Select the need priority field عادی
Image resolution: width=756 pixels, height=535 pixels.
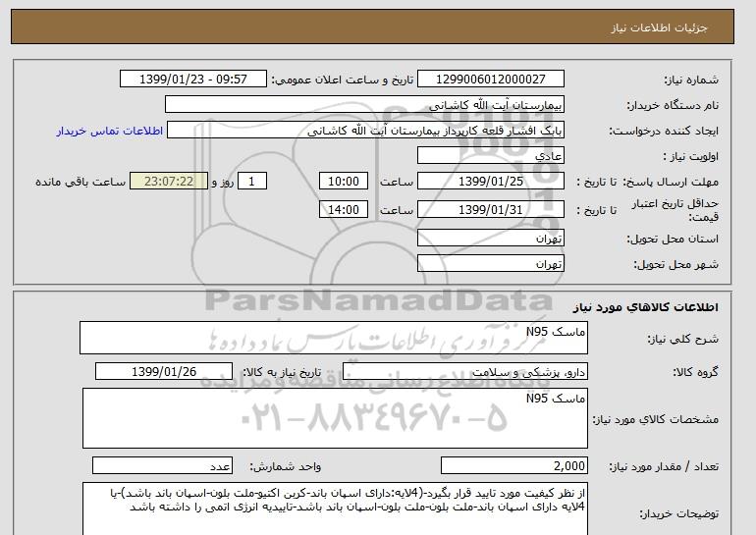pyautogui.click(x=490, y=156)
